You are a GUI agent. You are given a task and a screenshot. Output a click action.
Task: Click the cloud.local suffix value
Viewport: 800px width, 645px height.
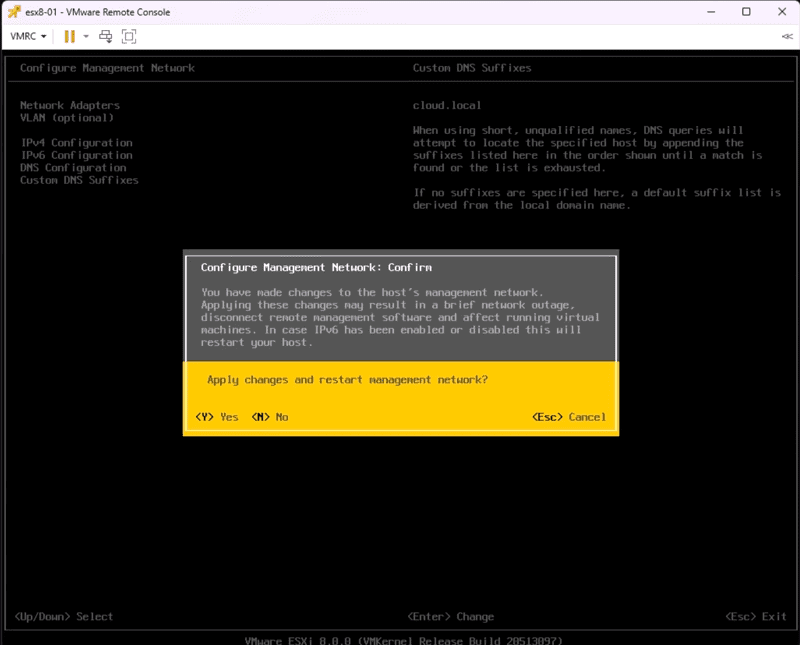(447, 105)
